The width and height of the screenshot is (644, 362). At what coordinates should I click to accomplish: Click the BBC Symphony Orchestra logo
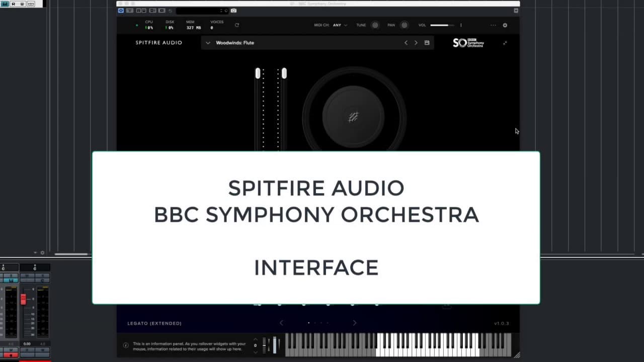(468, 43)
